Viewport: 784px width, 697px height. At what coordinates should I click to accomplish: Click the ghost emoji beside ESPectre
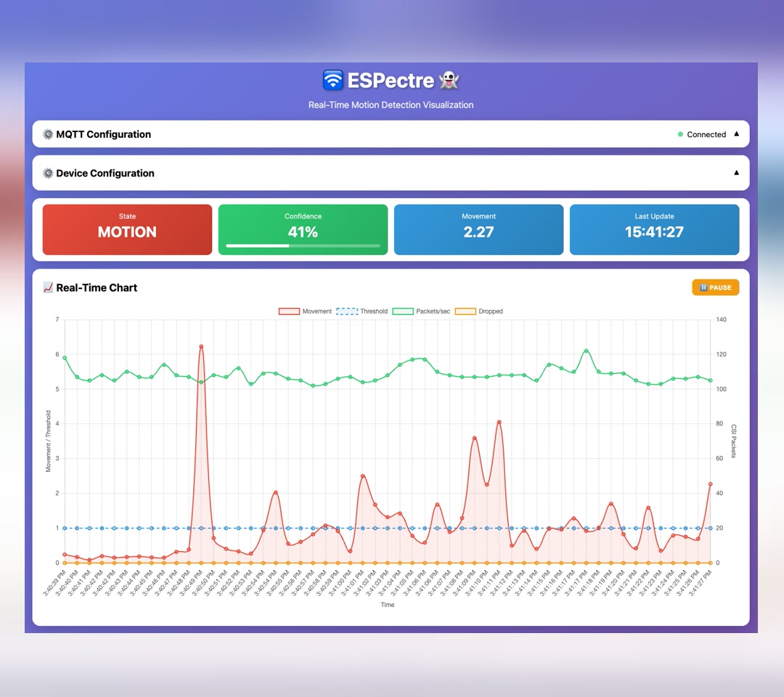click(x=449, y=80)
